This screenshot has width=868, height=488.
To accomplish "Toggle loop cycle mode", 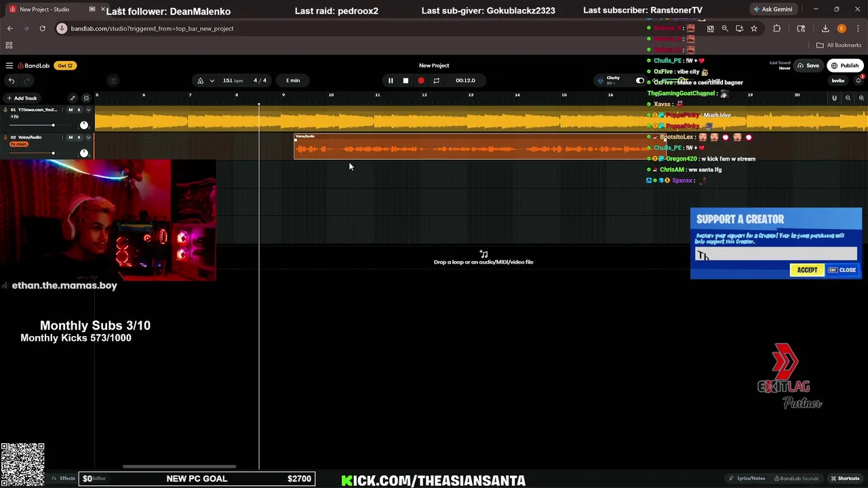I will point(437,81).
